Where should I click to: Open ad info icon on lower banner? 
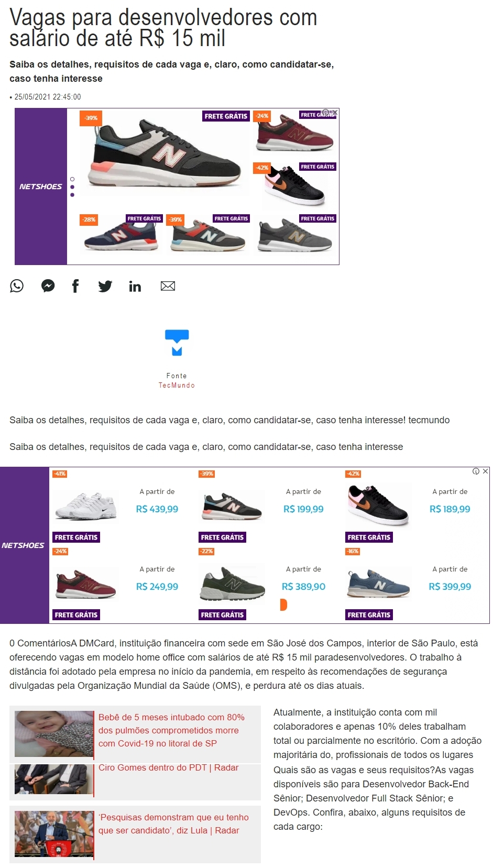476,471
